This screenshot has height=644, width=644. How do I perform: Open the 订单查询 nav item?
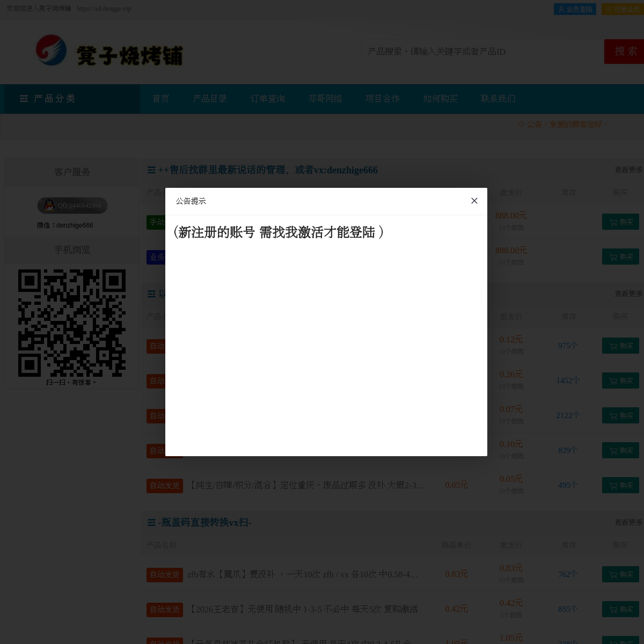(268, 99)
